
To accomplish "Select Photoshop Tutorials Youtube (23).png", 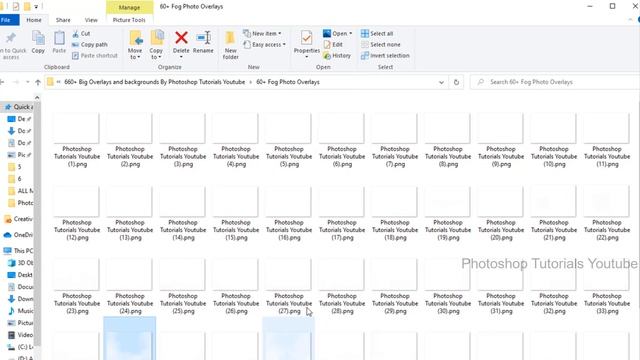I will [77, 288].
